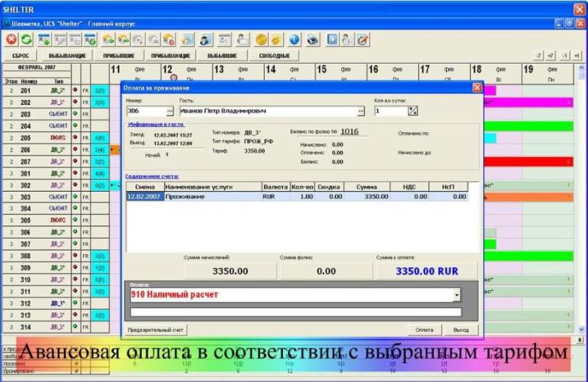Open the room number browse ellipsis button
The width and height of the screenshot is (588, 382).
(x=170, y=111)
